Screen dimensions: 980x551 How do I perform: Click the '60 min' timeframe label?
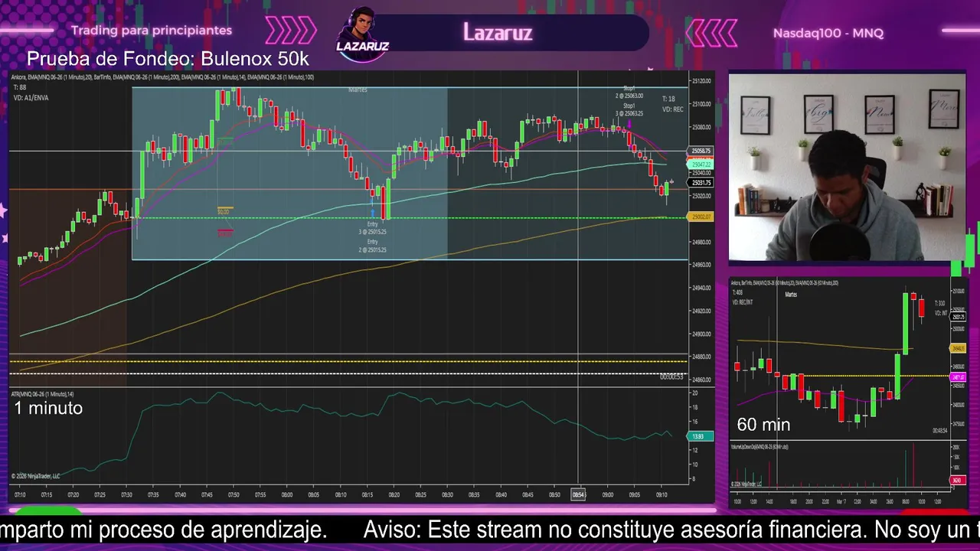coord(763,424)
